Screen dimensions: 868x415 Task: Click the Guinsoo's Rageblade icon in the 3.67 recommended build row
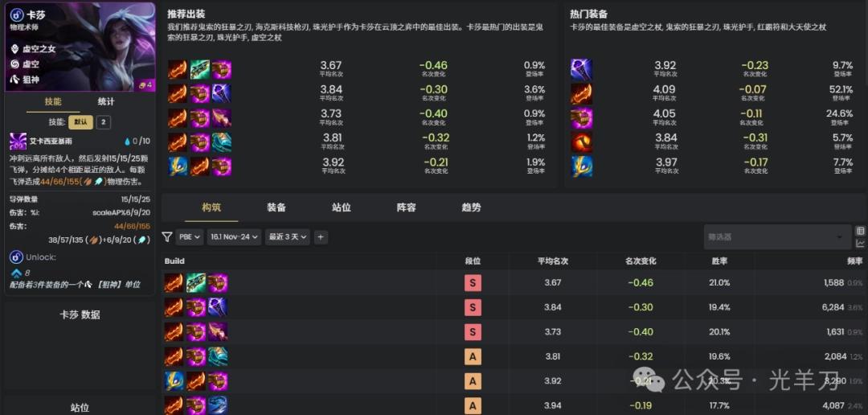pos(177,70)
